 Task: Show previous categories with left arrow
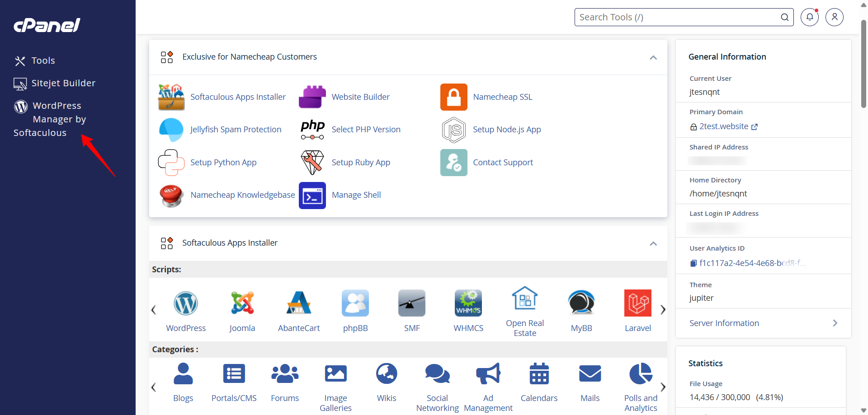tap(154, 387)
